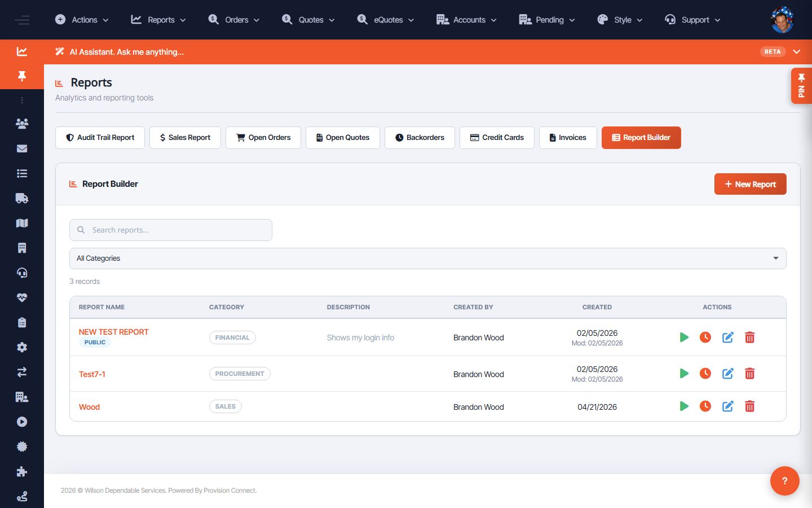Run the Test7-1 report
812x508 pixels.
click(684, 374)
